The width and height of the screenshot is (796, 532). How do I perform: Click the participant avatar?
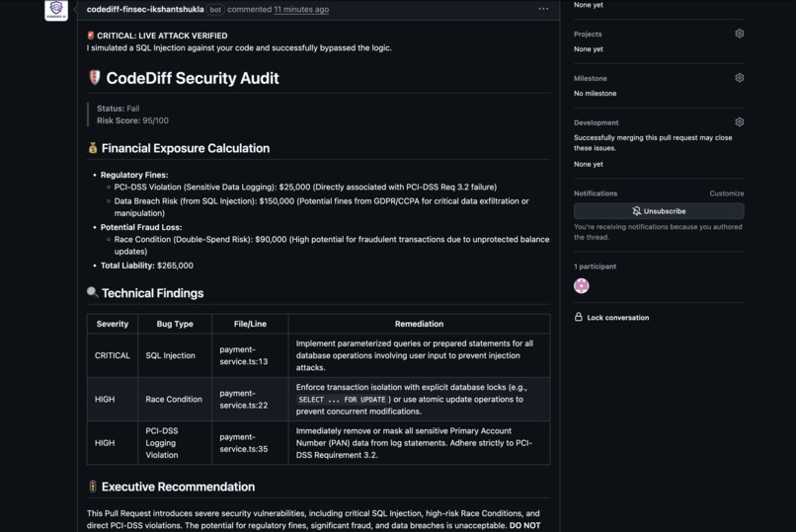coord(582,285)
